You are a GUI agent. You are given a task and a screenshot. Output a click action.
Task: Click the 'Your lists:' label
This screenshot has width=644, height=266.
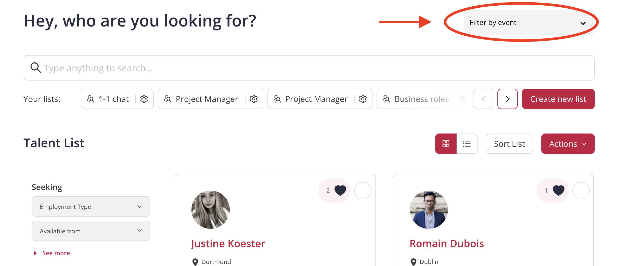(x=42, y=99)
